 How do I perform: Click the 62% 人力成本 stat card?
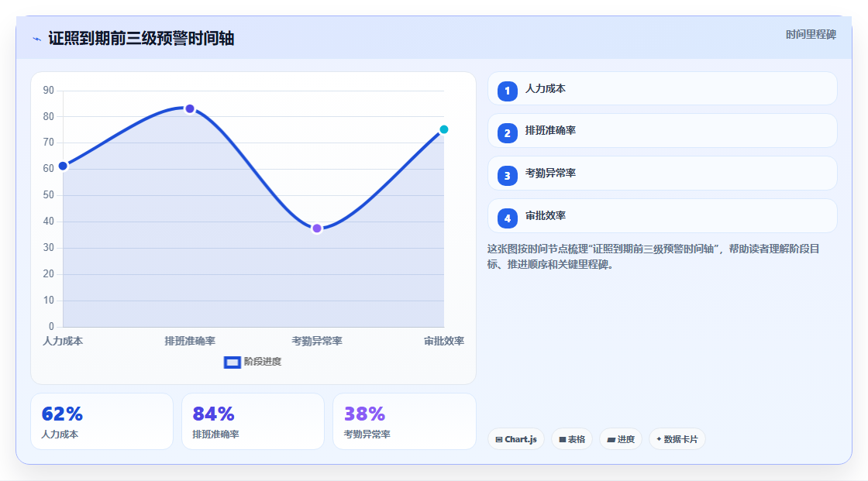click(102, 421)
